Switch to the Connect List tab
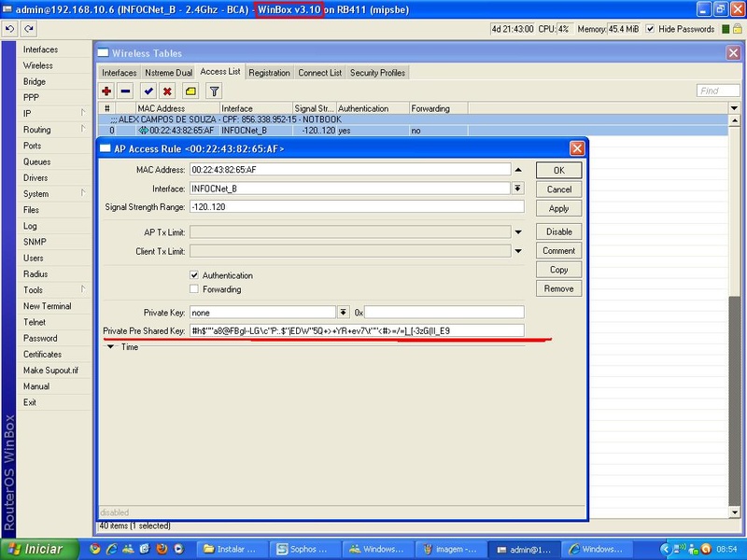This screenshot has height=560, width=747. tap(319, 73)
